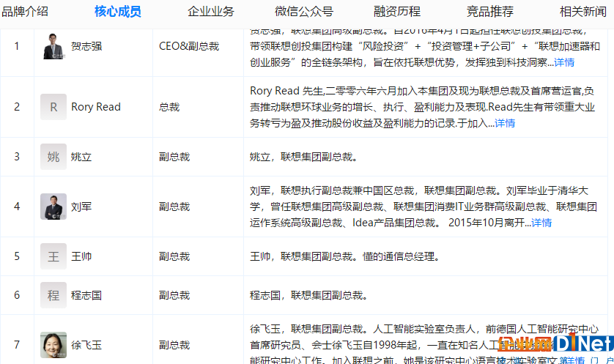Click 副总裁 title in 徐飞玉's row
This screenshot has width=614, height=364.
click(174, 345)
